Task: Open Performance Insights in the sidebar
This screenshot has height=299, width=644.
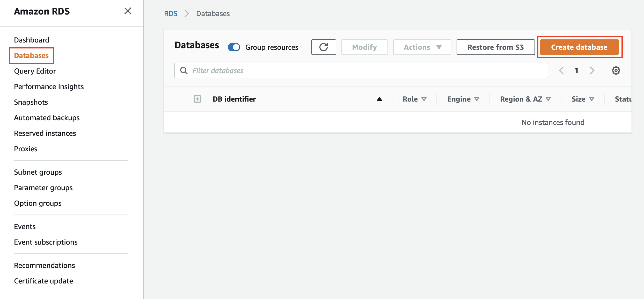Action: tap(49, 87)
